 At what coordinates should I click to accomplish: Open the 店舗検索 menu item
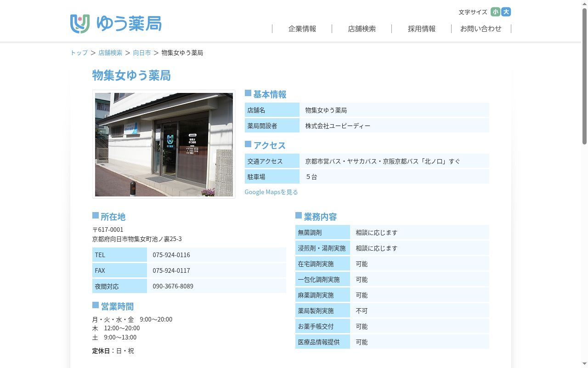tap(362, 29)
